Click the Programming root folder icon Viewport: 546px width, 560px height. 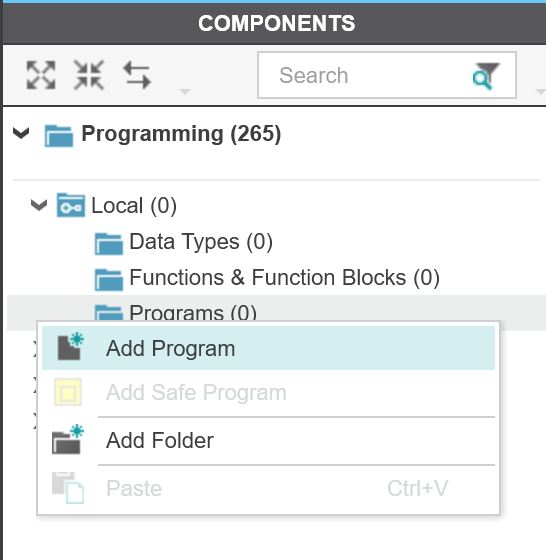pyautogui.click(x=59, y=135)
